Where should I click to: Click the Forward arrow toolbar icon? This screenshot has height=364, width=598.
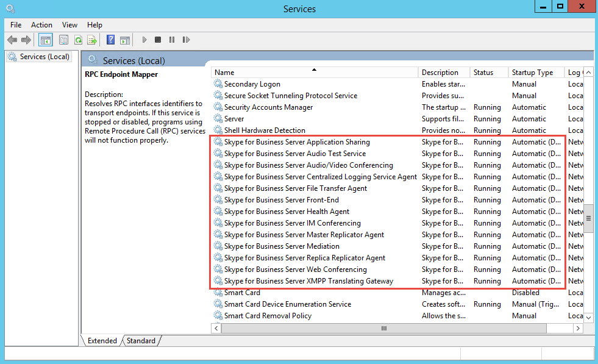click(x=26, y=40)
